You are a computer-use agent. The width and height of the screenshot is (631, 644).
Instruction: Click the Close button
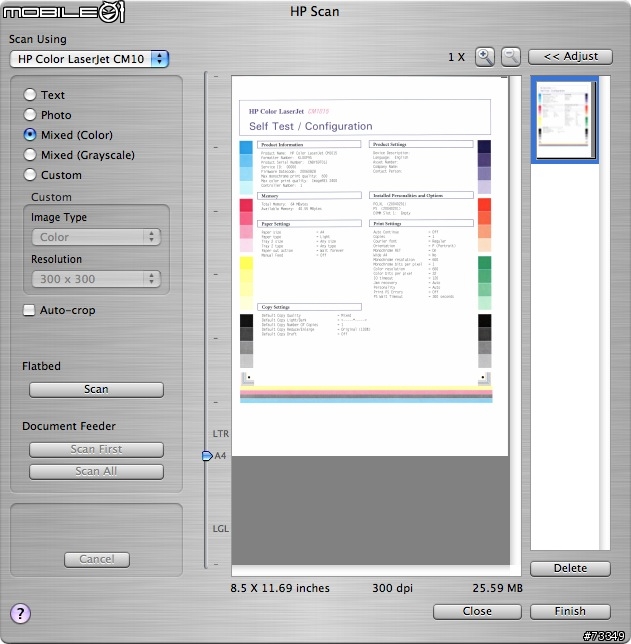pyautogui.click(x=477, y=612)
